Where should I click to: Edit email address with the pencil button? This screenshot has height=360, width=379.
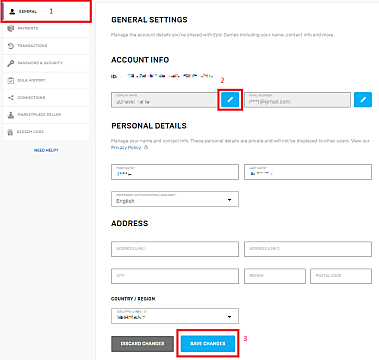363,99
